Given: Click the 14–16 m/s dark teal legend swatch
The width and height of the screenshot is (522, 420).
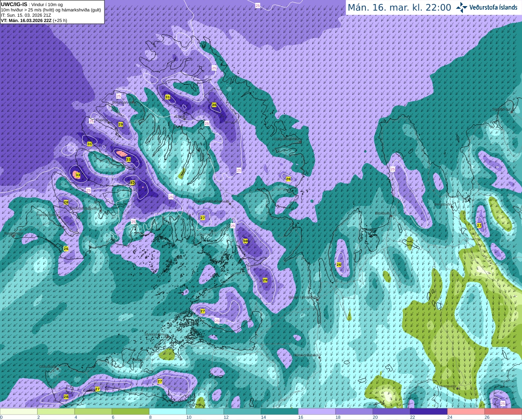Looking at the screenshot, I should pyautogui.click(x=279, y=411).
